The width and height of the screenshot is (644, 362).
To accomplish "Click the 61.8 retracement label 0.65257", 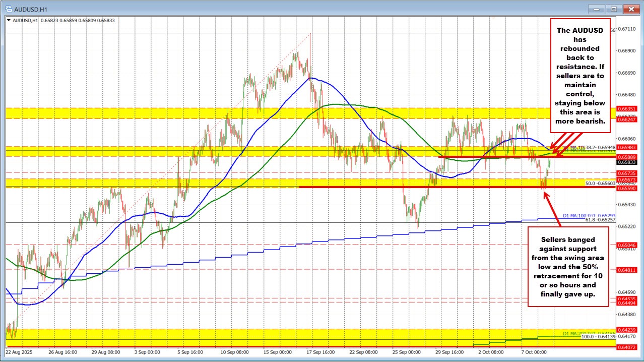I will 600,220.
